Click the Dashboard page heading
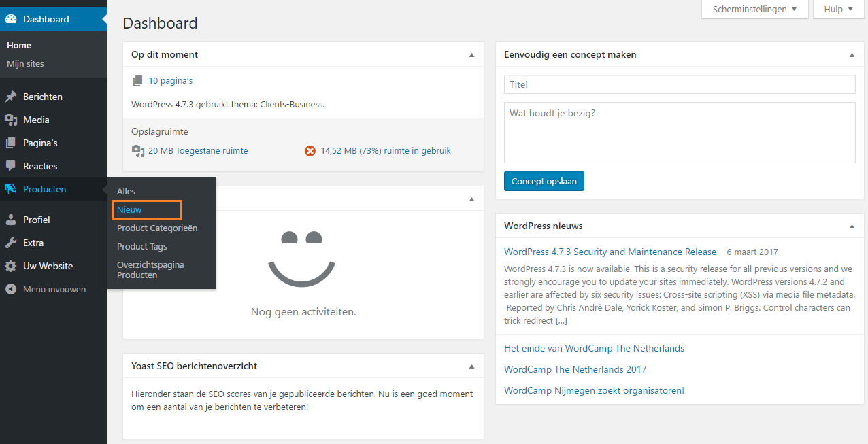The image size is (868, 444). (x=161, y=23)
